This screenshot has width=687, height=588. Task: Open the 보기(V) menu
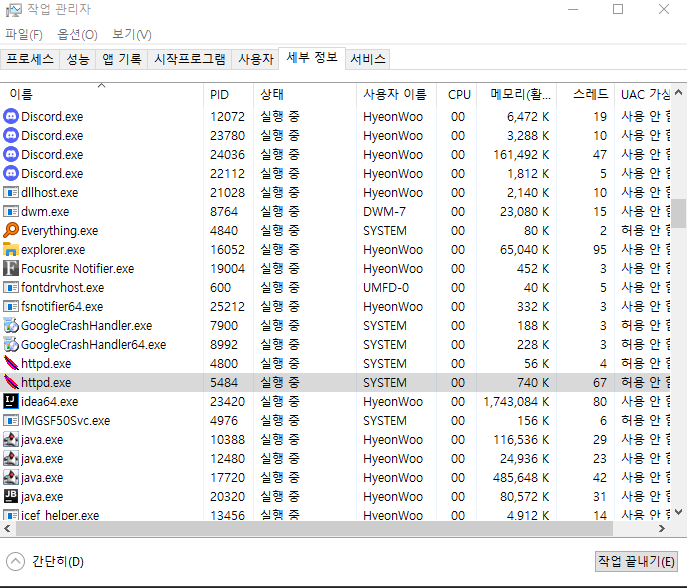(x=131, y=35)
